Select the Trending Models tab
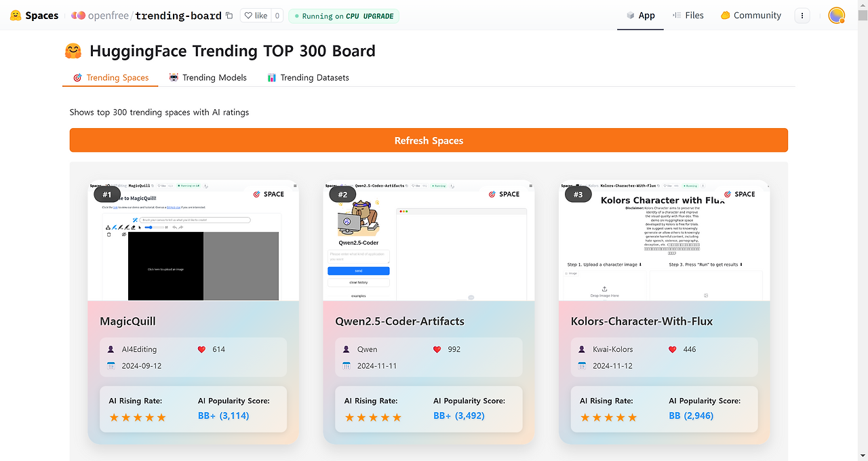This screenshot has width=868, height=461. point(208,77)
